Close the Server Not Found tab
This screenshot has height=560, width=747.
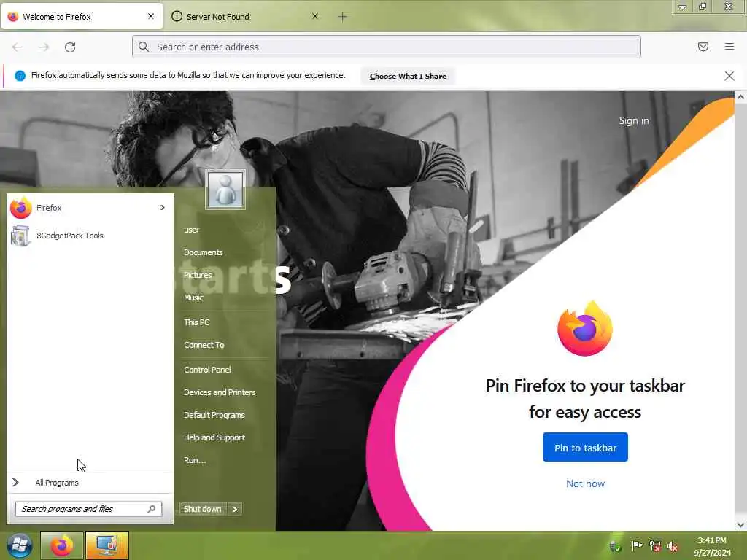(x=315, y=16)
